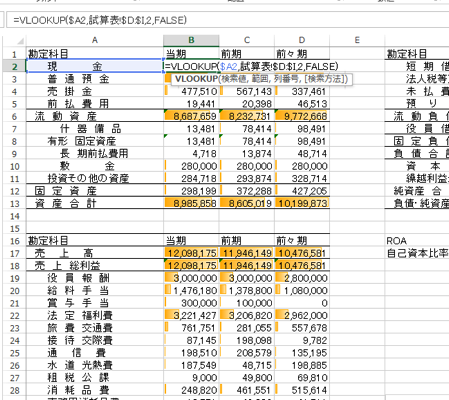Click the 流動資産 row label
The image size is (449, 400).
[95, 116]
